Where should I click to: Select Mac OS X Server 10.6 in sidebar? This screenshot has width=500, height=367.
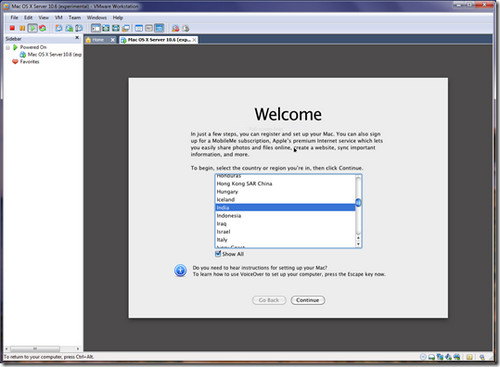[51, 54]
